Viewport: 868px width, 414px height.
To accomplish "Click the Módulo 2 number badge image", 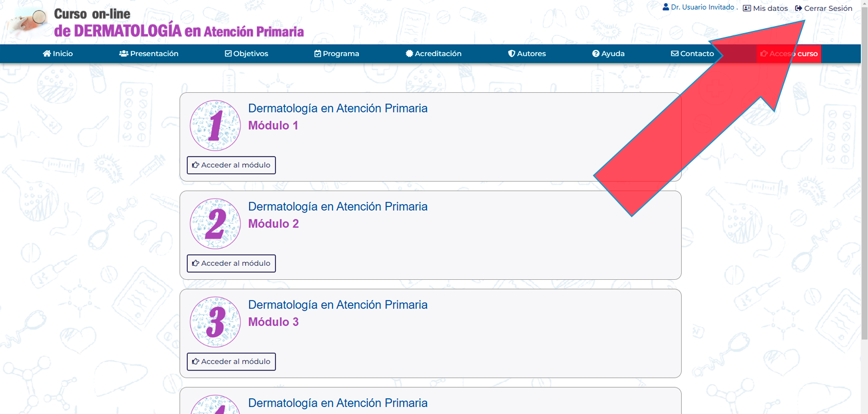I will click(x=215, y=224).
